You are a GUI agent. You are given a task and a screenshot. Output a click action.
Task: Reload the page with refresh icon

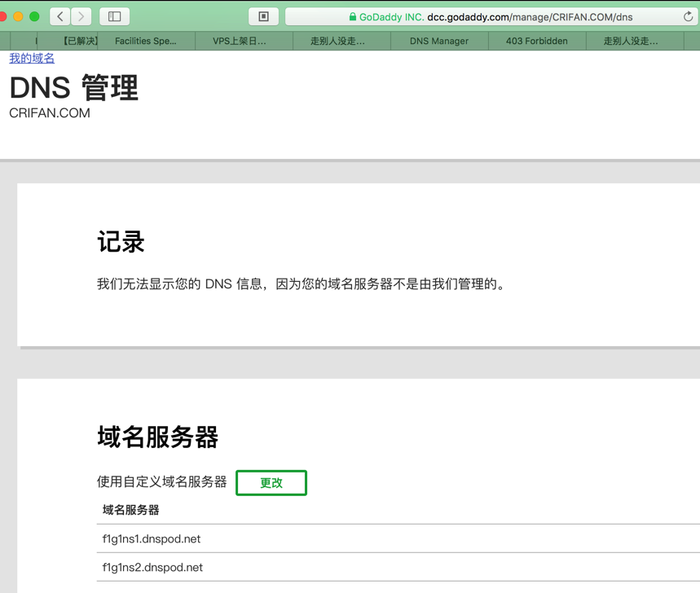point(688,17)
